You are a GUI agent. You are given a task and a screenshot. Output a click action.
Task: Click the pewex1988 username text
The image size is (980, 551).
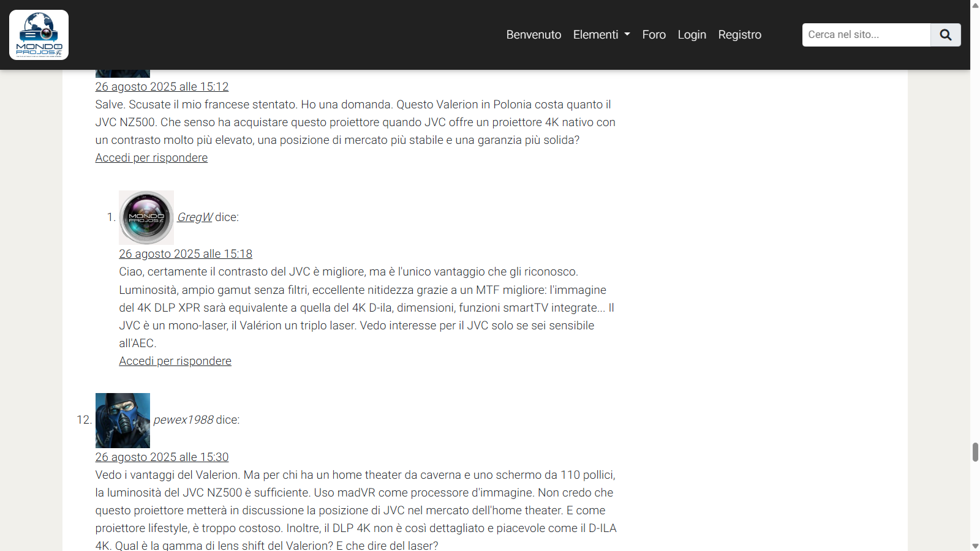(x=183, y=420)
